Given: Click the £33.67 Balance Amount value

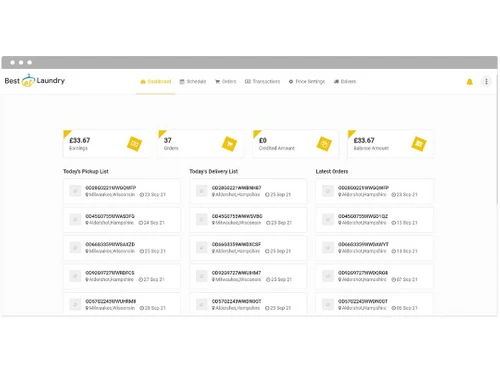Looking at the screenshot, I should (x=364, y=140).
